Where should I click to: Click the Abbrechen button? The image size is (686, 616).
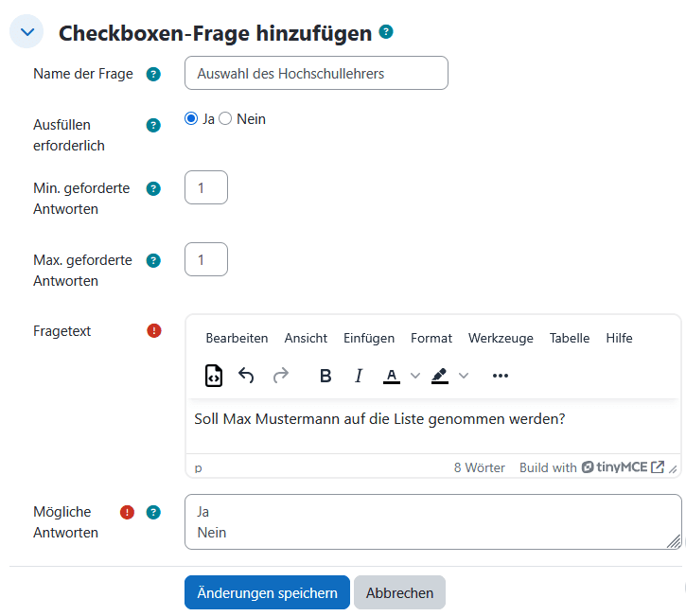click(x=400, y=592)
